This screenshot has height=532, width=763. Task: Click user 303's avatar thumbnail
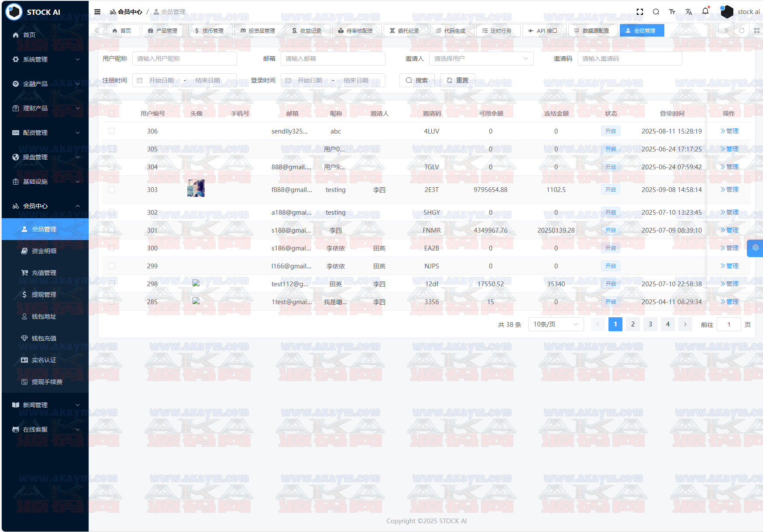coord(196,188)
